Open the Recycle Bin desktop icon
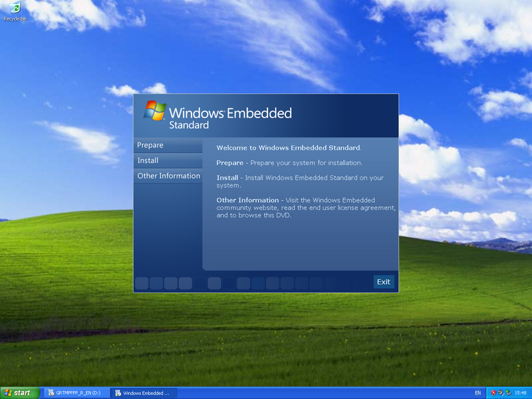Image resolution: width=532 pixels, height=399 pixels. click(14, 9)
